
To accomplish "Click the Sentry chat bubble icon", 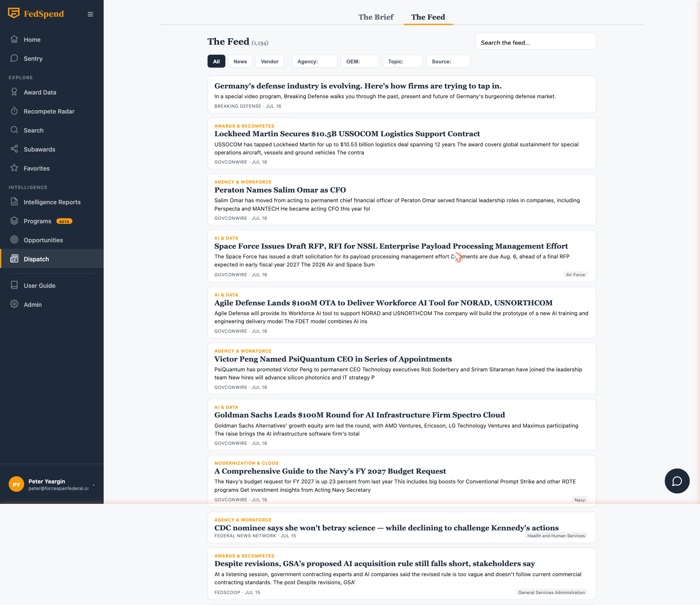I will [x=14, y=58].
